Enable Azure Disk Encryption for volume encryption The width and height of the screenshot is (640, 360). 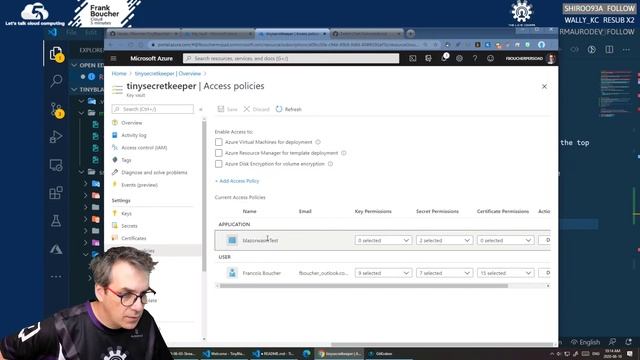tap(219, 164)
